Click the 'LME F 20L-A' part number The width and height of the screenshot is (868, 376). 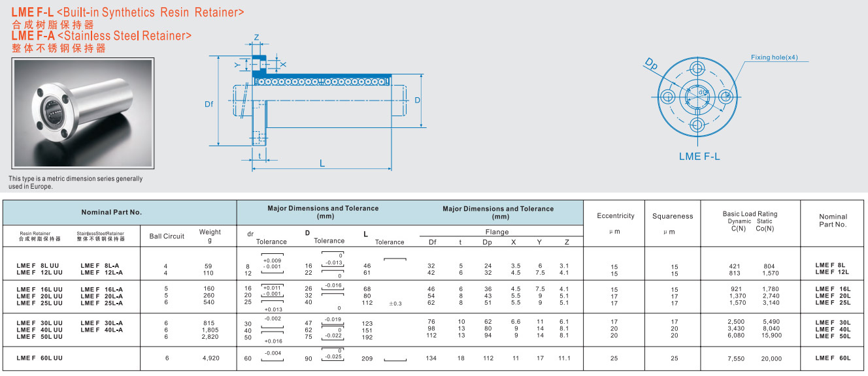(101, 296)
